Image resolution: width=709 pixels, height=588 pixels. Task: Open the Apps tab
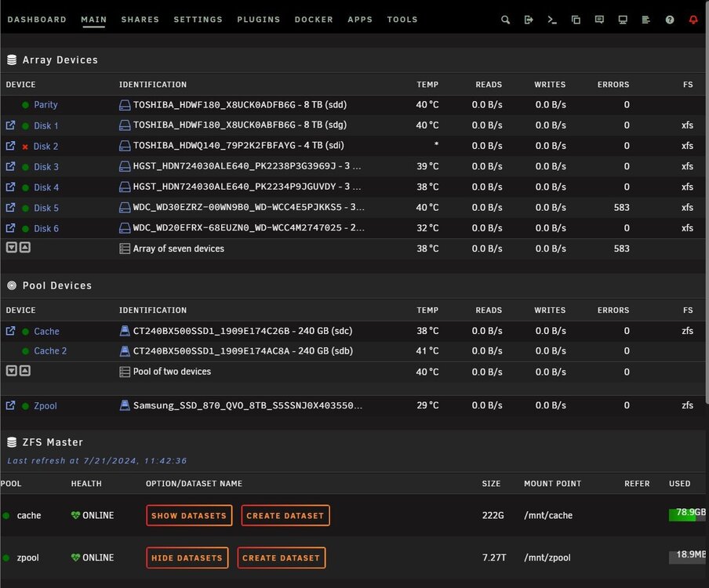pyautogui.click(x=360, y=20)
